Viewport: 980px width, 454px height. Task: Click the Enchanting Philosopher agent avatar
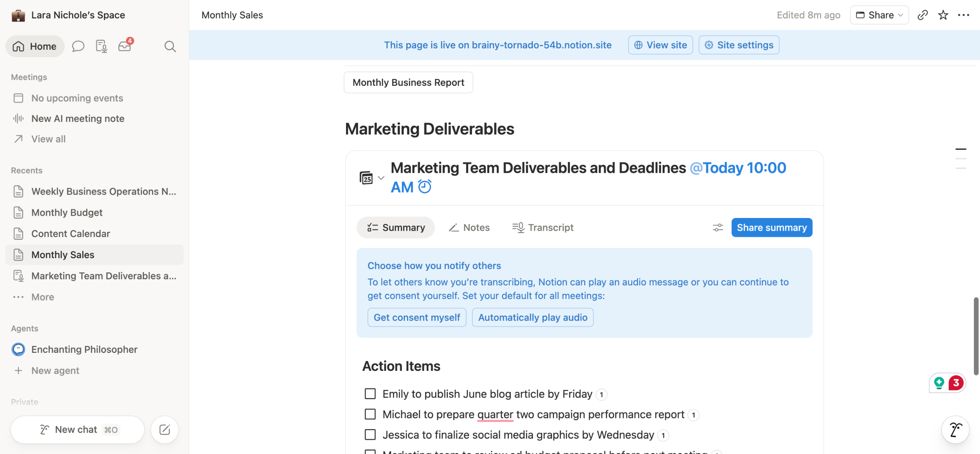coord(18,349)
